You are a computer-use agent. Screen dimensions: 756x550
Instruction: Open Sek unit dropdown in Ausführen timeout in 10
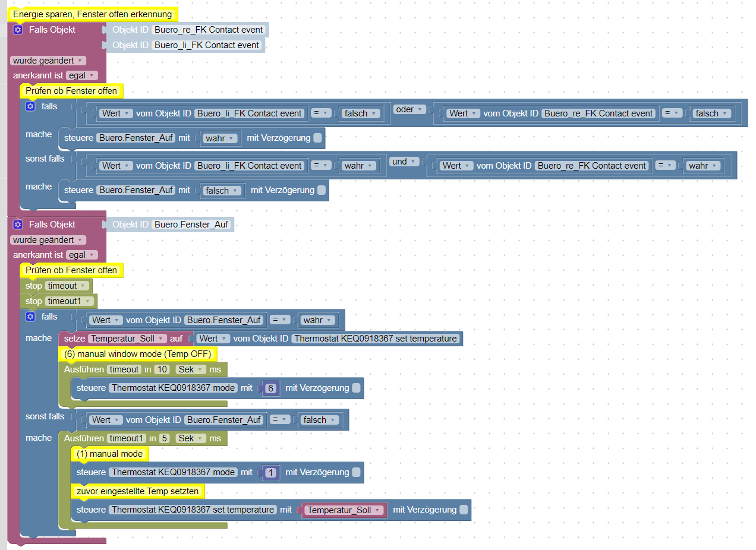(190, 369)
